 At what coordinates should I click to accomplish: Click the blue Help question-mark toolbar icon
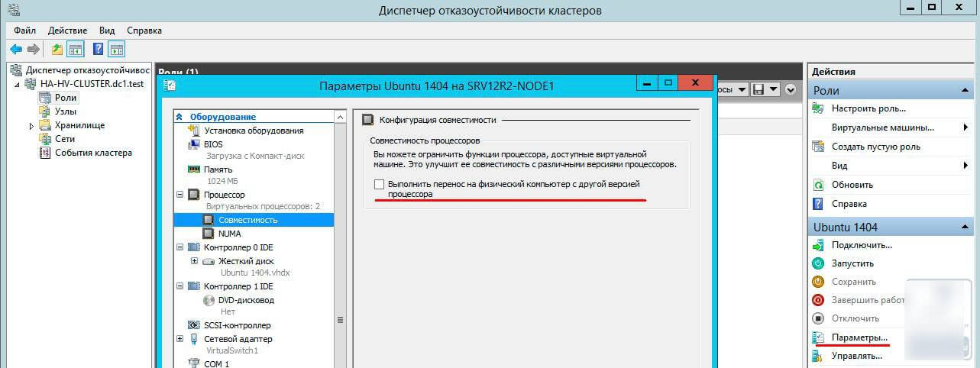pyautogui.click(x=99, y=50)
